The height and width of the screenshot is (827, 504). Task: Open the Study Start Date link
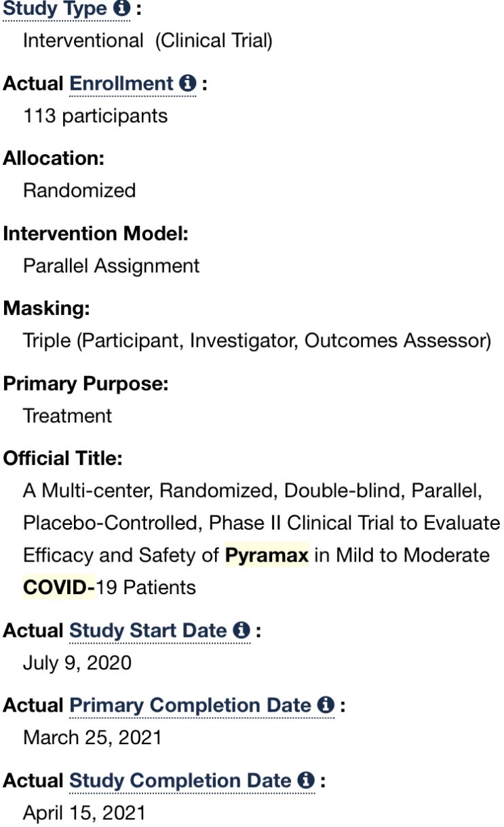pyautogui.click(x=149, y=630)
